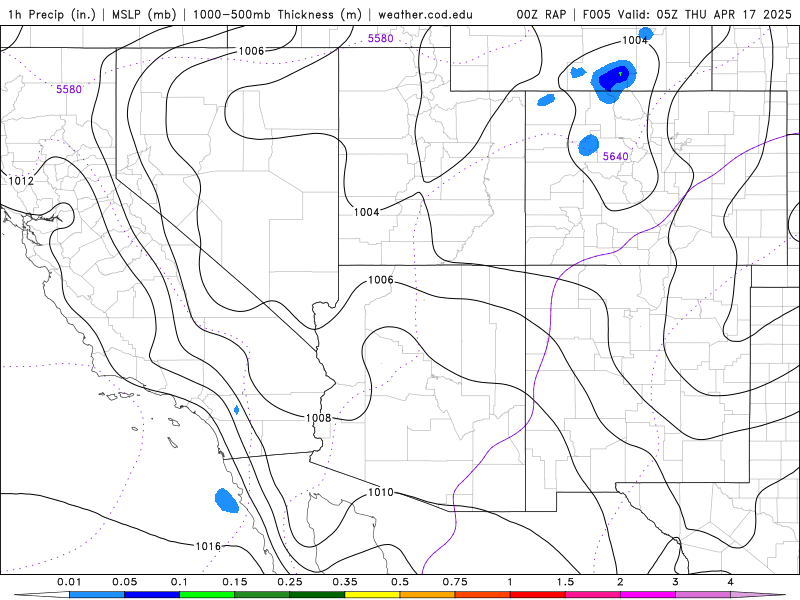This screenshot has height=600, width=800.
Task: Click the 5640 purple thickness label
Action: point(615,156)
